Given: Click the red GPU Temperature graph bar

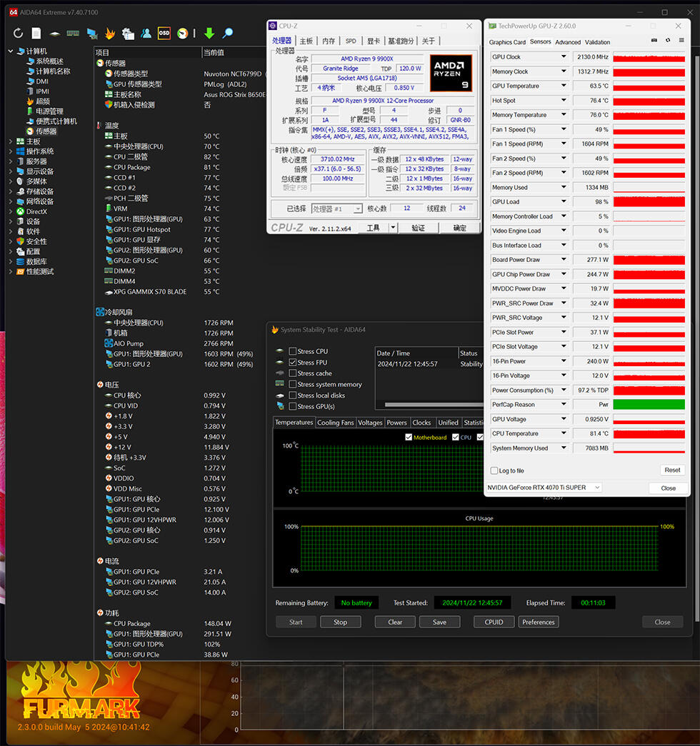Looking at the screenshot, I should pyautogui.click(x=649, y=86).
